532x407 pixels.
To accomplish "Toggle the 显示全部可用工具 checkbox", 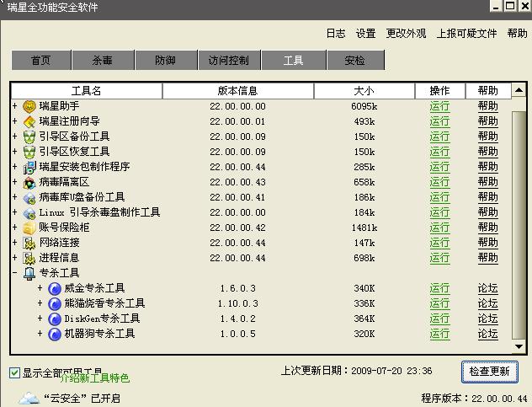I will 14,372.
